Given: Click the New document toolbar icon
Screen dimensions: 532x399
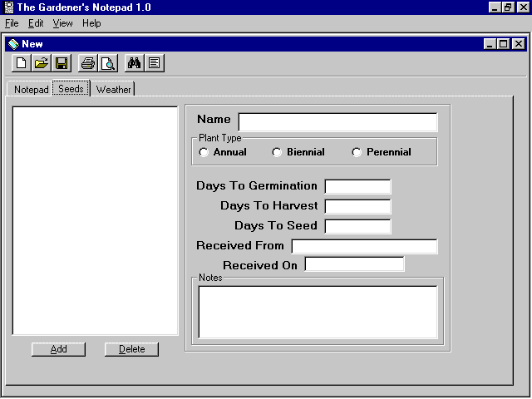Looking at the screenshot, I should click(x=22, y=63).
